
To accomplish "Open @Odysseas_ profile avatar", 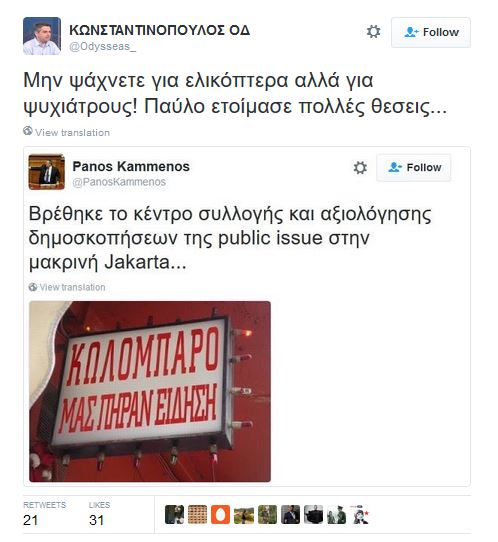I will 42,36.
